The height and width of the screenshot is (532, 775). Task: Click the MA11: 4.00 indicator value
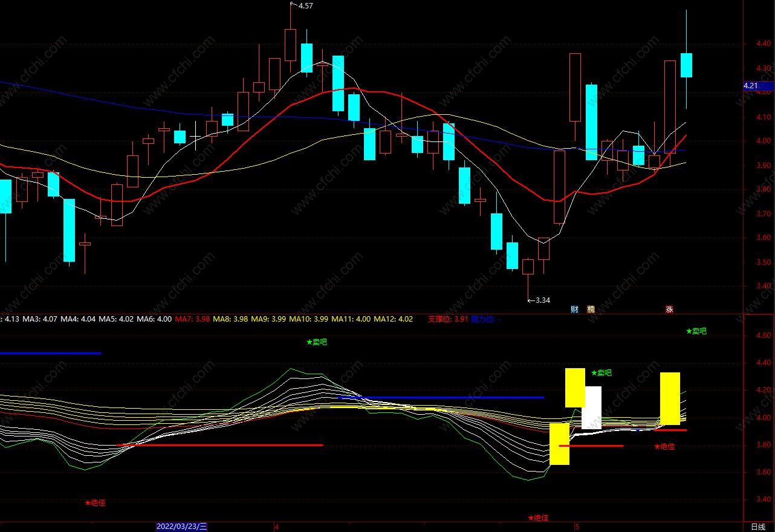coord(351,319)
